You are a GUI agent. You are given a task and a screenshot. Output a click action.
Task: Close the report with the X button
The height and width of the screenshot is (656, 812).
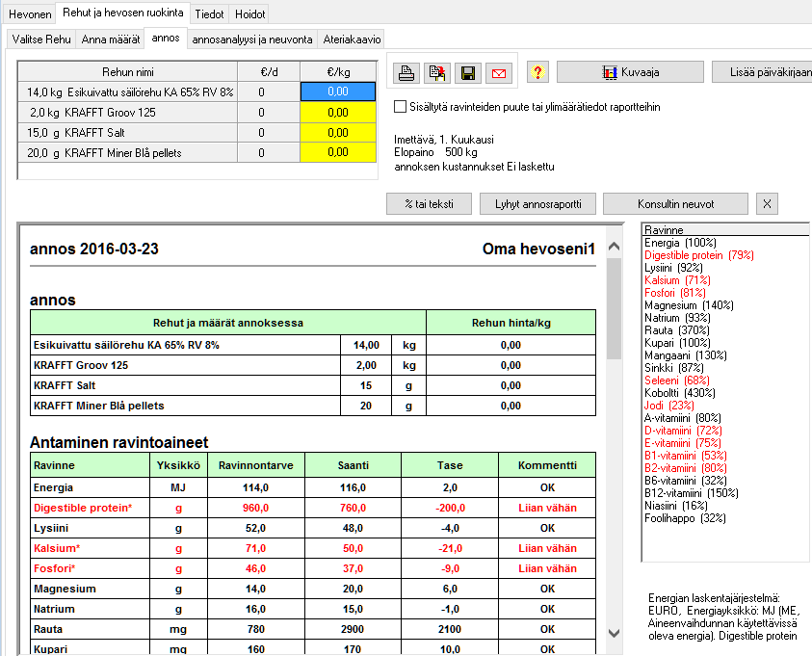tap(766, 203)
